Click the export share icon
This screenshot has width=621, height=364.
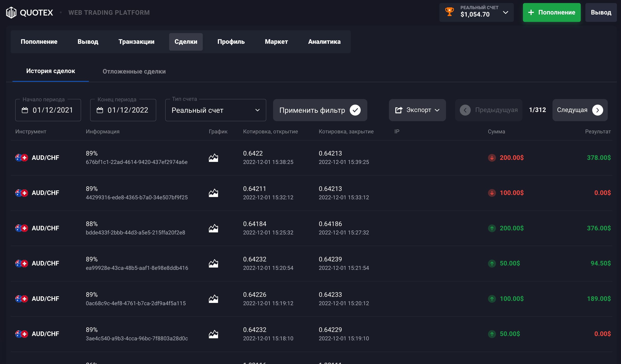[399, 110]
